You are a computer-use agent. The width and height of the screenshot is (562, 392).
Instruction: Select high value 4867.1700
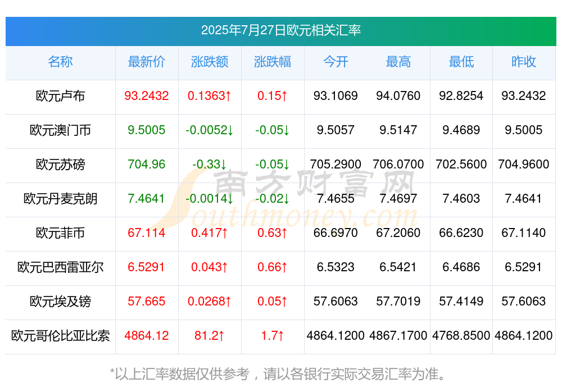tap(398, 336)
